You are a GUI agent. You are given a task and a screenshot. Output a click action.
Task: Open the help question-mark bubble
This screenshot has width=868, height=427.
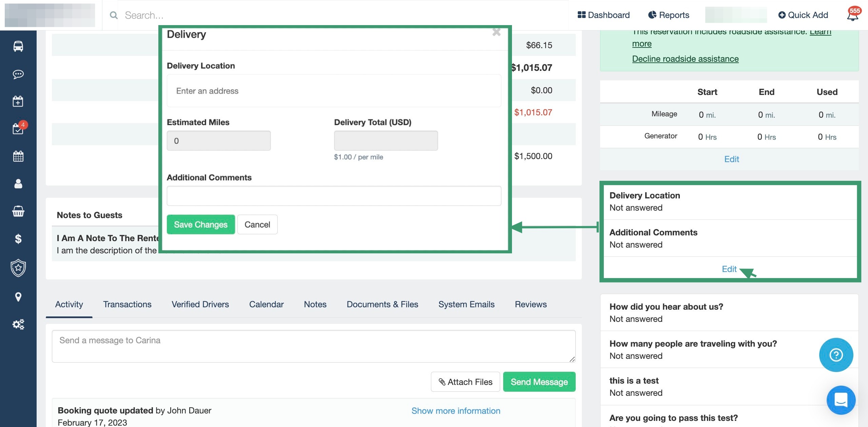coord(836,354)
